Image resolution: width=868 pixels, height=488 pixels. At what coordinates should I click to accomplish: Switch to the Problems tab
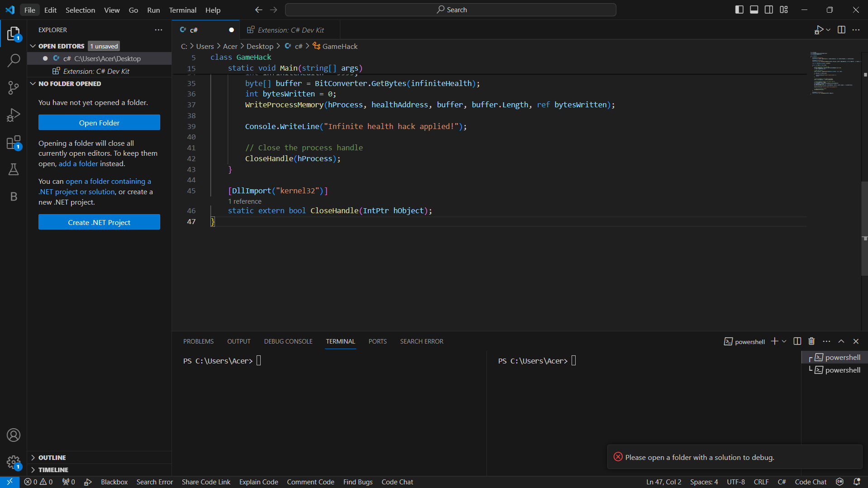(x=198, y=341)
